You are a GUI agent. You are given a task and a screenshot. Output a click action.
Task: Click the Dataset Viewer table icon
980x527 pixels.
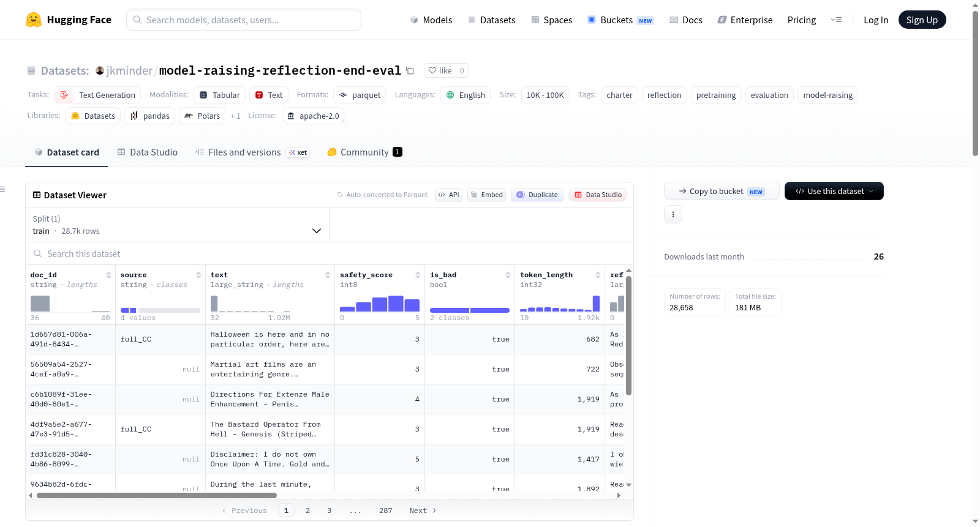(x=37, y=195)
